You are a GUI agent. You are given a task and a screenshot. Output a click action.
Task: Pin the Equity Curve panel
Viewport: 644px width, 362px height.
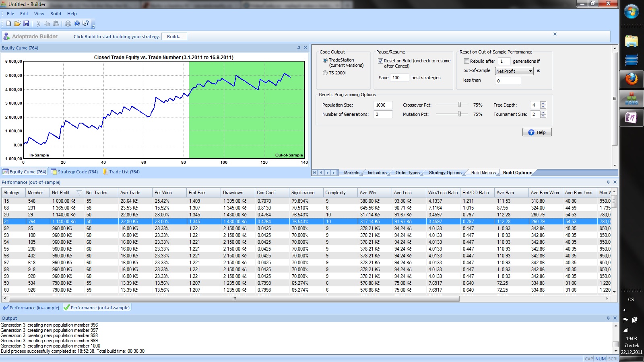[299, 48]
